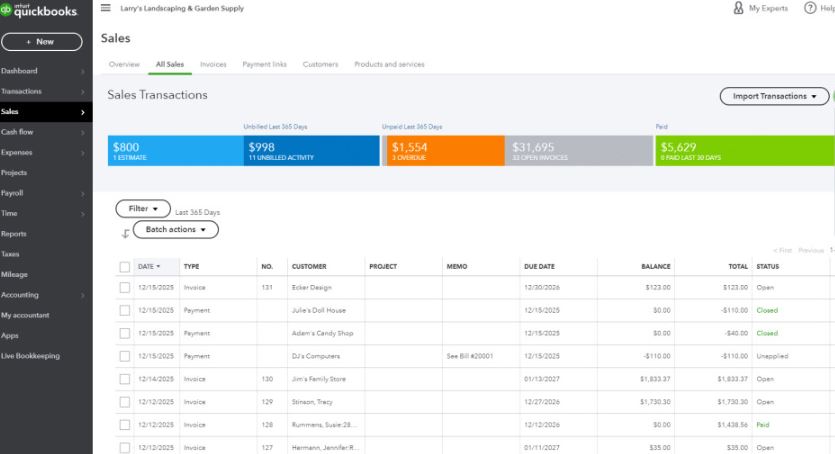This screenshot has width=835, height=454.
Task: Open Reports in the sidebar
Action: (14, 234)
